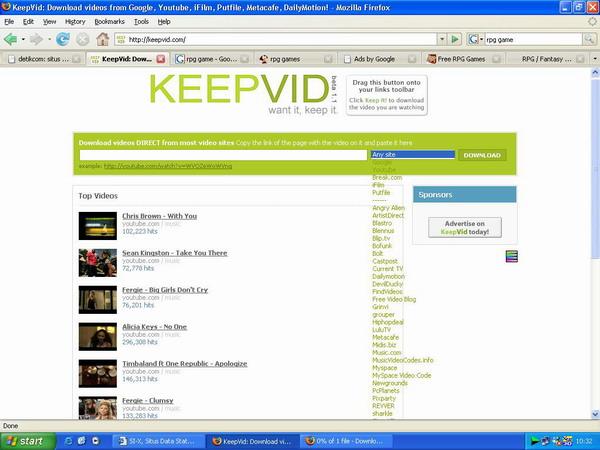This screenshot has height=450, width=600.
Task: Open the History menu
Action: pyautogui.click(x=75, y=22)
